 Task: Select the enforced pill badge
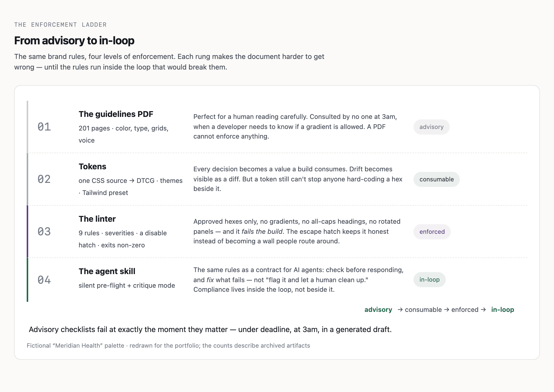point(432,232)
